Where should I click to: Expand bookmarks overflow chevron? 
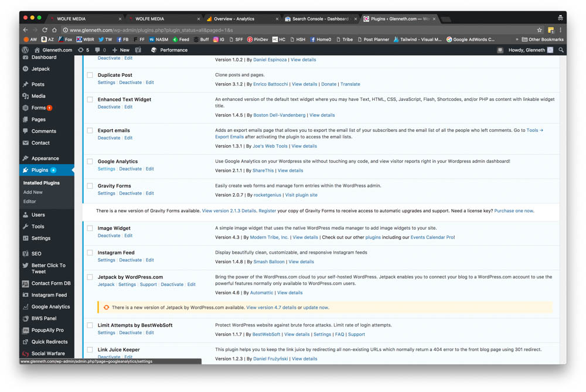pyautogui.click(x=517, y=39)
